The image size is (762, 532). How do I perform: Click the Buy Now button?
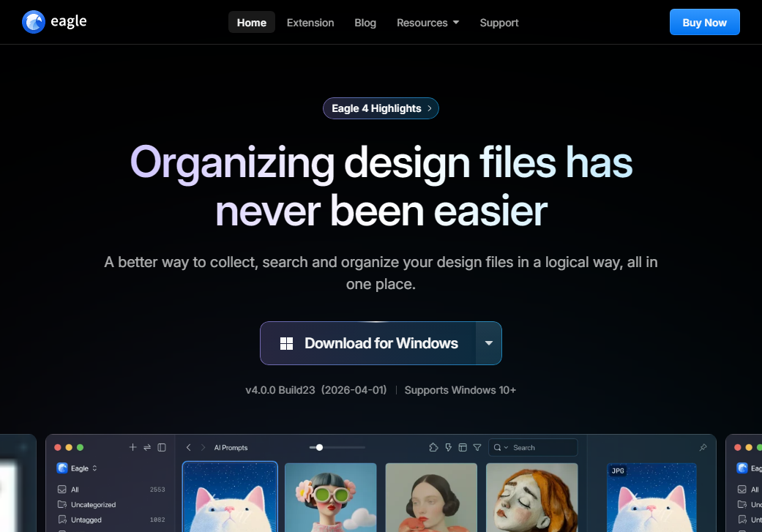click(x=704, y=23)
